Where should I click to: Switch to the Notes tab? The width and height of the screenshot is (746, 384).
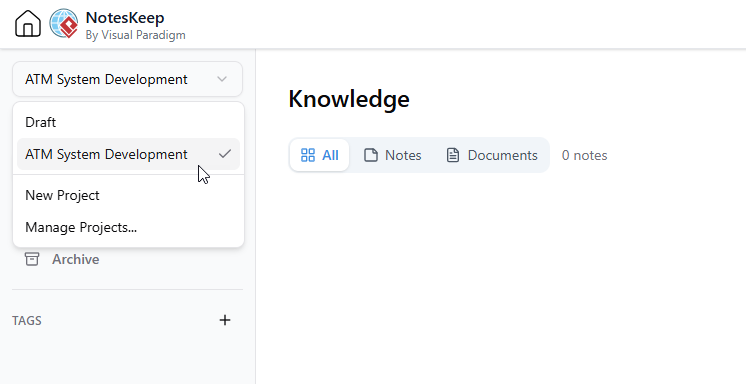pos(393,155)
